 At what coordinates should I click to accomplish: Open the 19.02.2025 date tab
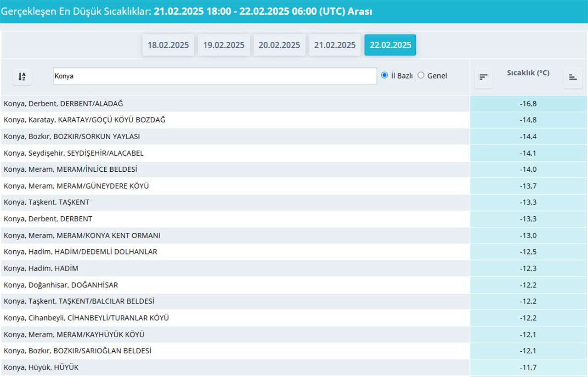coord(224,45)
